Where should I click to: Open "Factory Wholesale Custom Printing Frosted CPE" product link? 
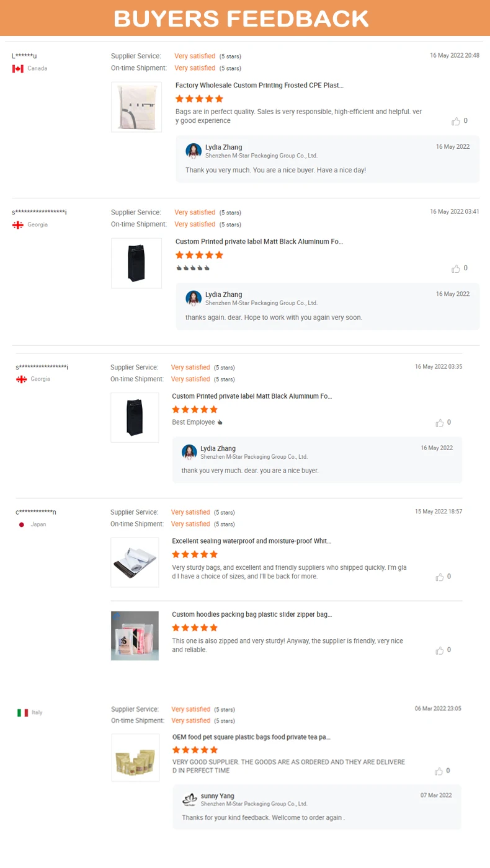coord(259,86)
